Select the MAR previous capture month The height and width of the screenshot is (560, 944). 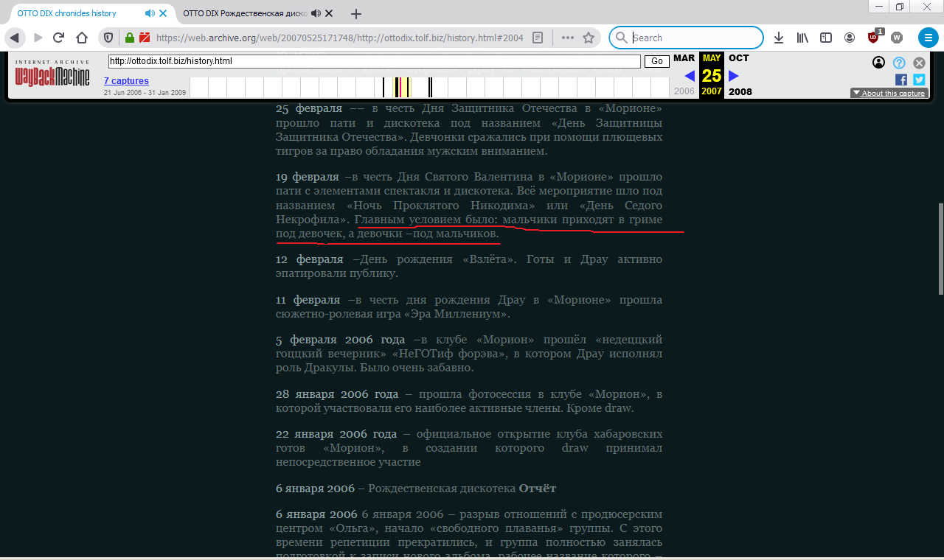pyautogui.click(x=684, y=58)
